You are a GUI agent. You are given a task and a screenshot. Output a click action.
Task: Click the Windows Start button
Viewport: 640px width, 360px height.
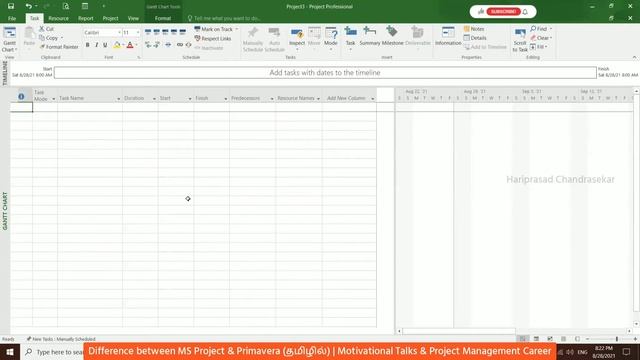click(10, 351)
